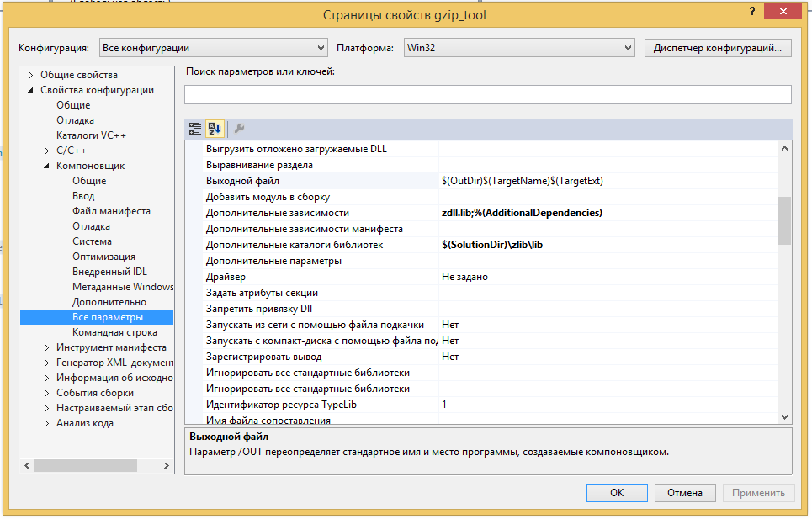Image resolution: width=812 pixels, height=519 pixels.
Task: Expand the C/C++ tree node
Action: (x=46, y=151)
